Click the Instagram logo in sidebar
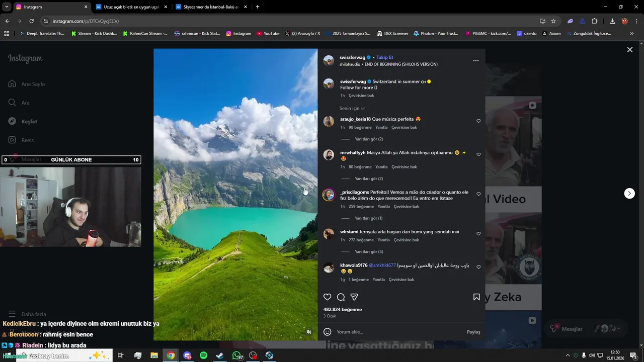 25,59
